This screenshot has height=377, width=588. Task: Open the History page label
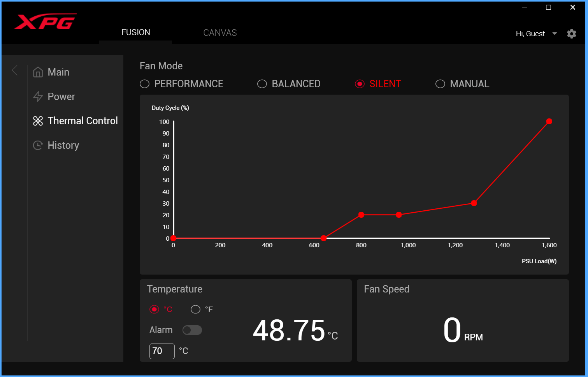tap(63, 145)
